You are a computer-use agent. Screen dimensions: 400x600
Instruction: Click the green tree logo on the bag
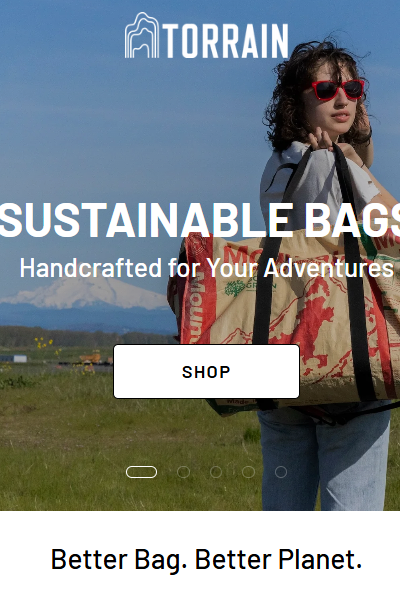[235, 288]
